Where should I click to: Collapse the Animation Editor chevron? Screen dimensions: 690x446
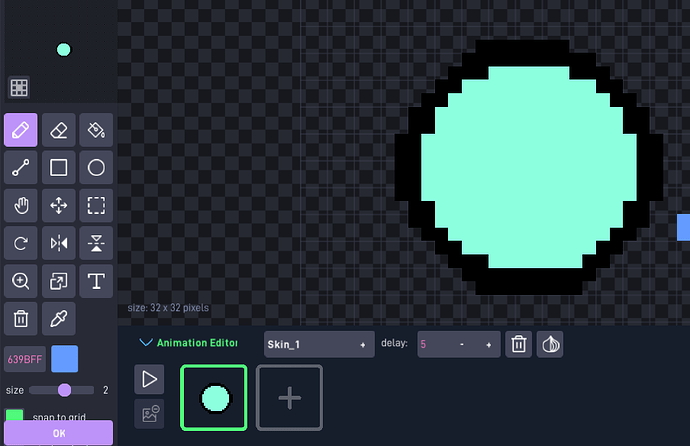click(x=146, y=343)
